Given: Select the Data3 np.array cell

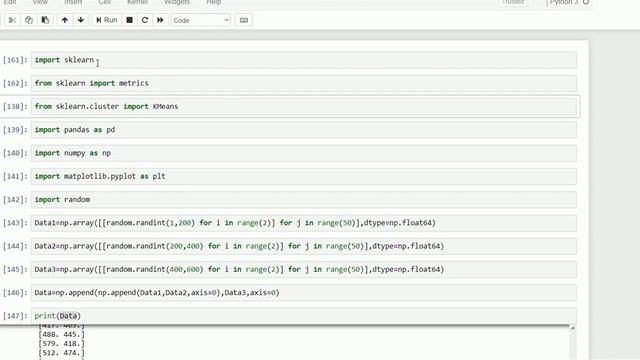Looking at the screenshot, I should tap(304, 269).
